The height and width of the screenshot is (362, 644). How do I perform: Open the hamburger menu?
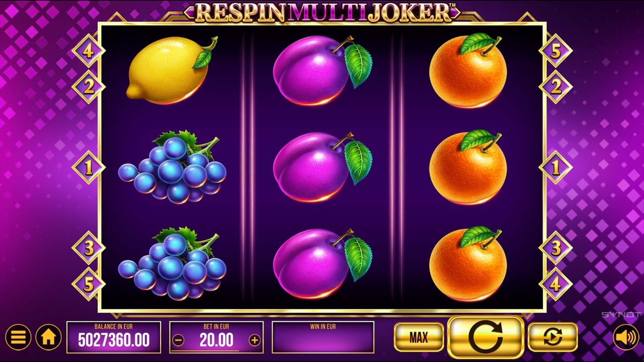point(18,337)
